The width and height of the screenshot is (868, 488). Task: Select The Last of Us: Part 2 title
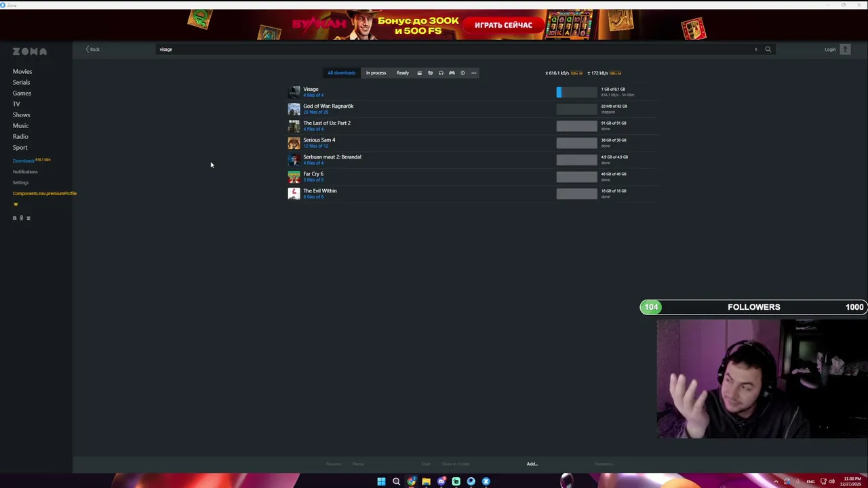click(x=327, y=123)
